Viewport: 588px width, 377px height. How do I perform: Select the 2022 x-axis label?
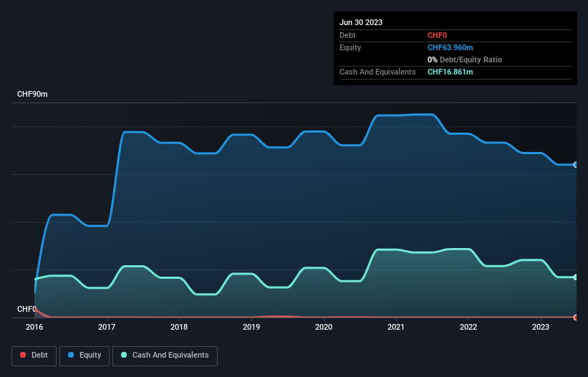[x=468, y=327]
